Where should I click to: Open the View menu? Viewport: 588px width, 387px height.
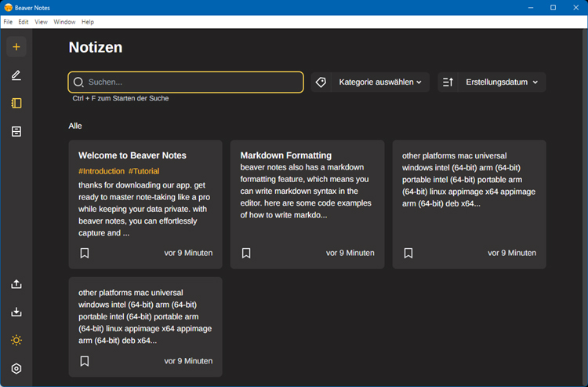[x=41, y=22]
